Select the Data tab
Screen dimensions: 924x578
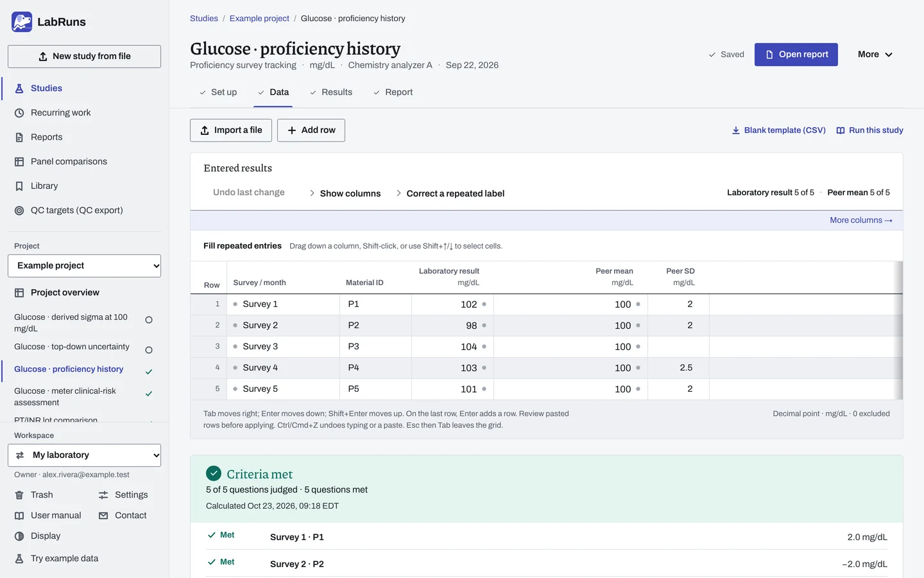coord(273,92)
